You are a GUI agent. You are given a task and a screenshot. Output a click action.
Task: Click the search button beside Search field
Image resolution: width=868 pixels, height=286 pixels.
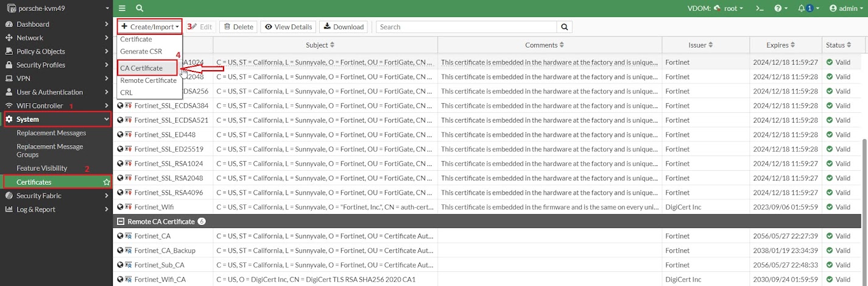click(x=565, y=27)
